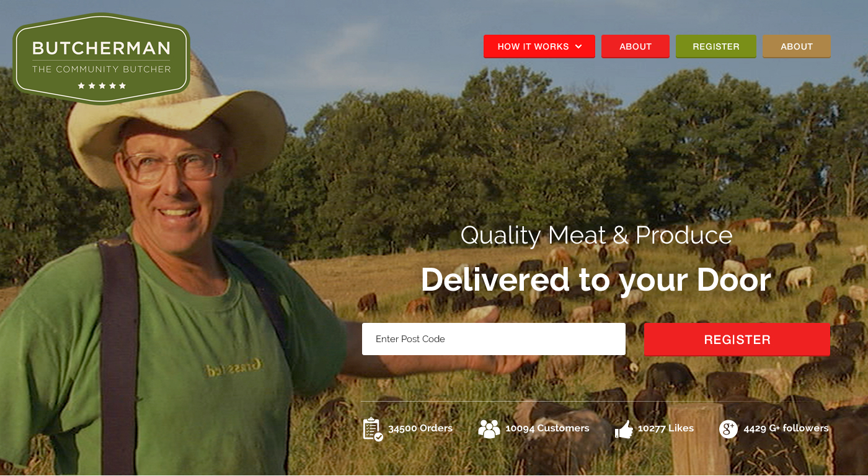This screenshot has height=476, width=868.
Task: Click the Enter Post Code field
Action: pos(494,339)
